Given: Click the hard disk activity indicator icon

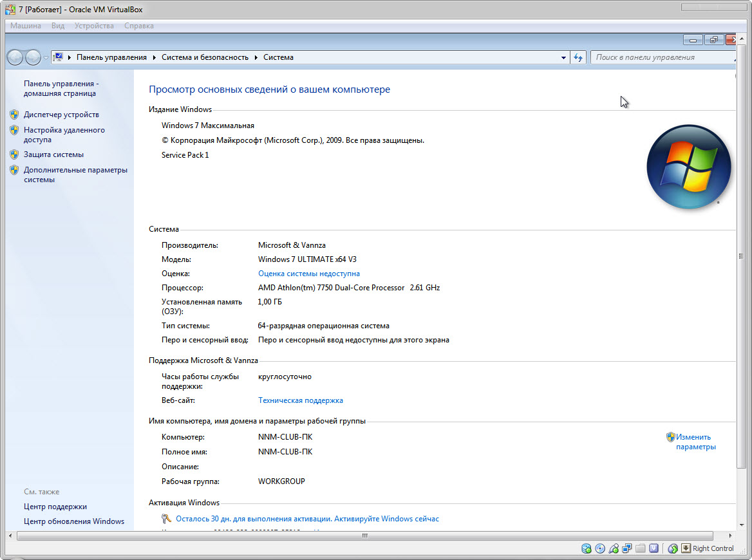Looking at the screenshot, I should 587,548.
